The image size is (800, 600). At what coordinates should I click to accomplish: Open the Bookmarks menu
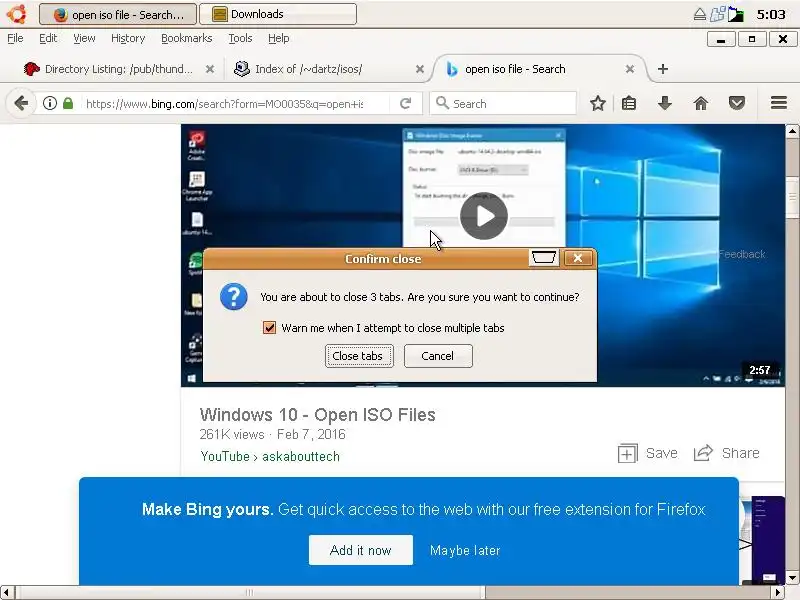pyautogui.click(x=187, y=38)
